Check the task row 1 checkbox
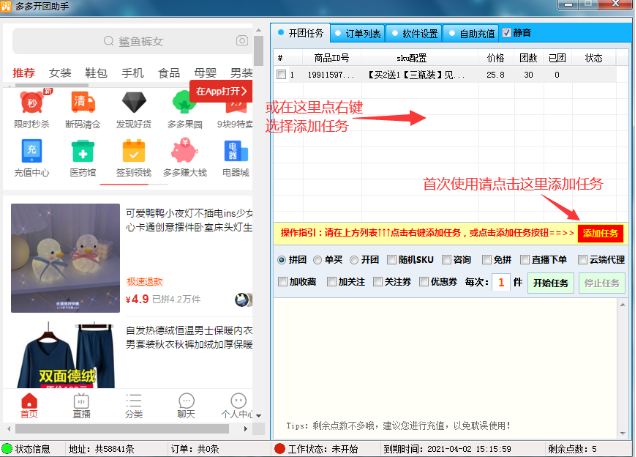636x457 pixels. point(281,75)
